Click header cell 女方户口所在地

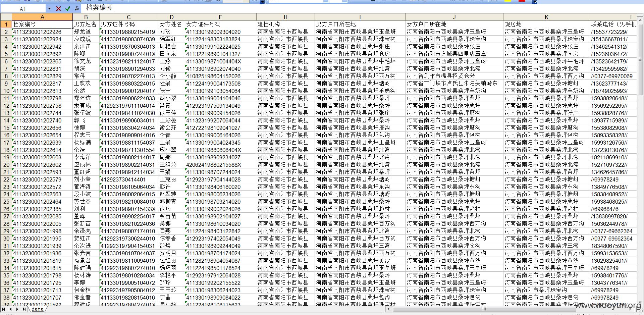(x=454, y=24)
